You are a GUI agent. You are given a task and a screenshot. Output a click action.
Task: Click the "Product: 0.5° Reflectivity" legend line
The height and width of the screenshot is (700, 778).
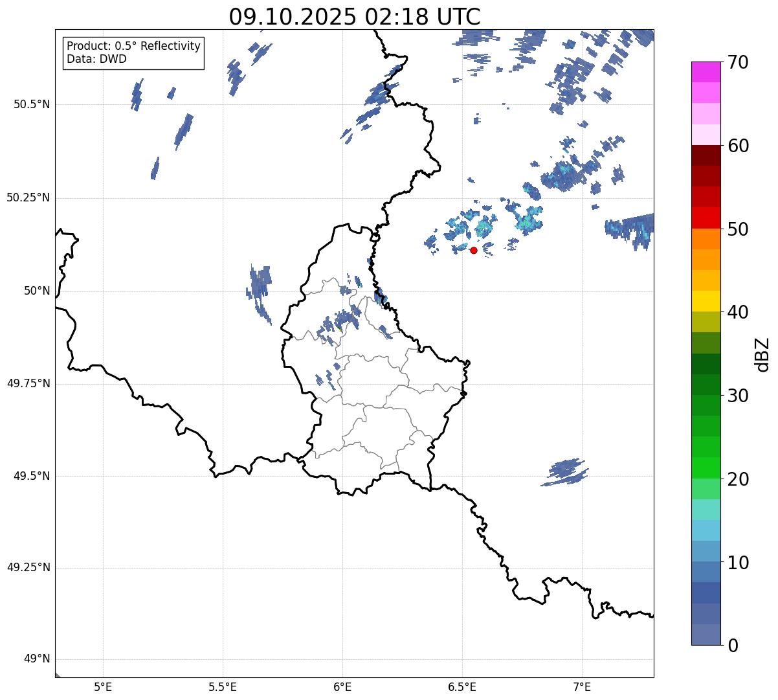134,47
